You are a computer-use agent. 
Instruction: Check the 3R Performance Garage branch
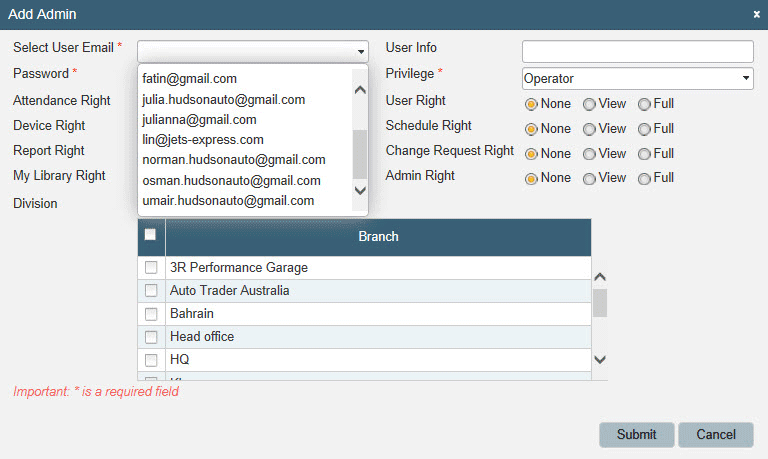[151, 268]
